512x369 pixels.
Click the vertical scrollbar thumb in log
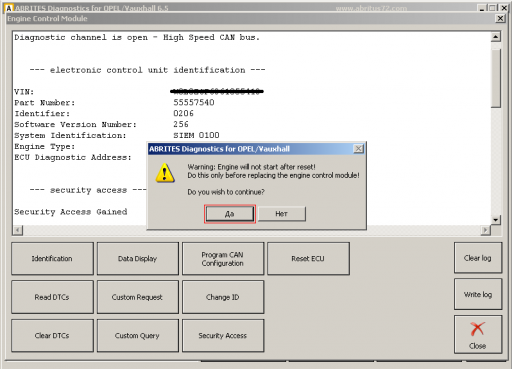pos(496,78)
